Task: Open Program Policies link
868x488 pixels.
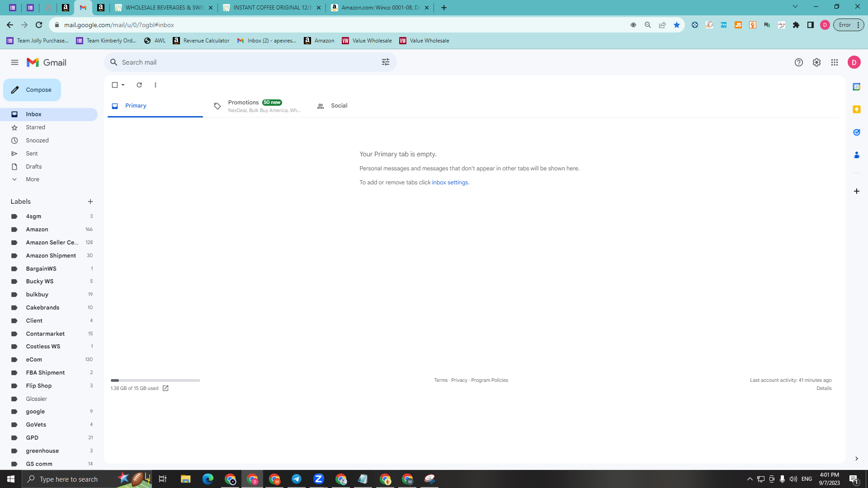Action: click(x=490, y=380)
